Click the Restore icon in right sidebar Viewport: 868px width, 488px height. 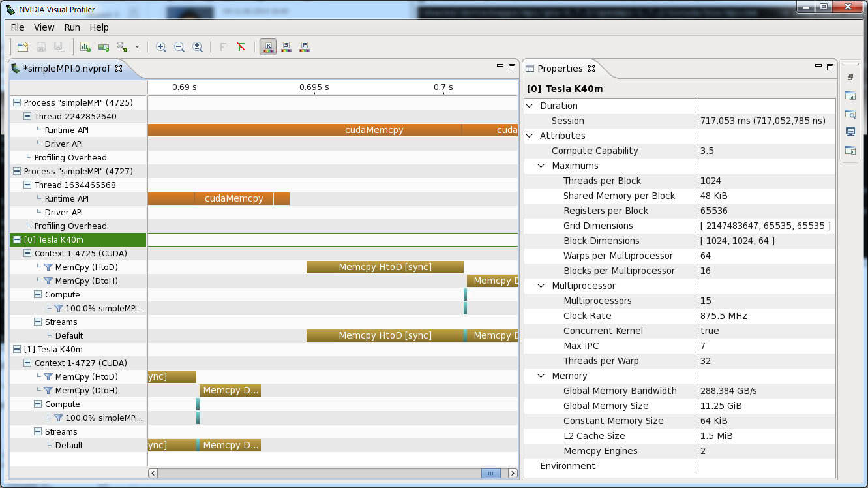850,77
